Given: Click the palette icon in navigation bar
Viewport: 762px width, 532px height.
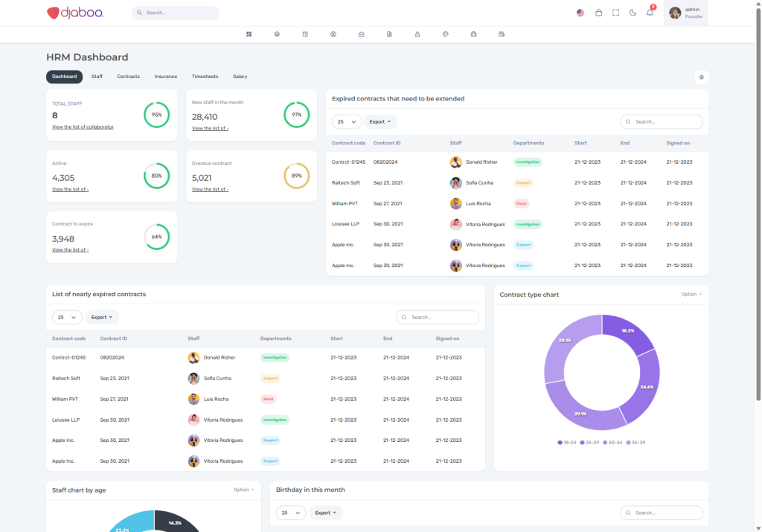Looking at the screenshot, I should click(445, 34).
